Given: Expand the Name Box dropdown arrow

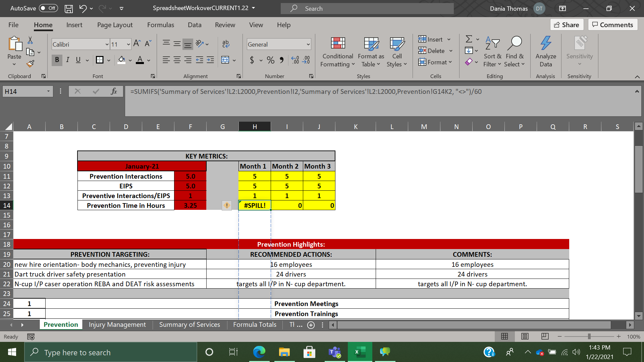Looking at the screenshot, I should click(48, 91).
